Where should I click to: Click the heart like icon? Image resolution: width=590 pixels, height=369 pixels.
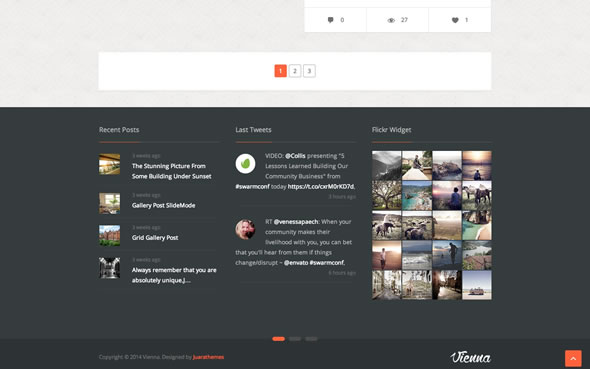pyautogui.click(x=455, y=20)
